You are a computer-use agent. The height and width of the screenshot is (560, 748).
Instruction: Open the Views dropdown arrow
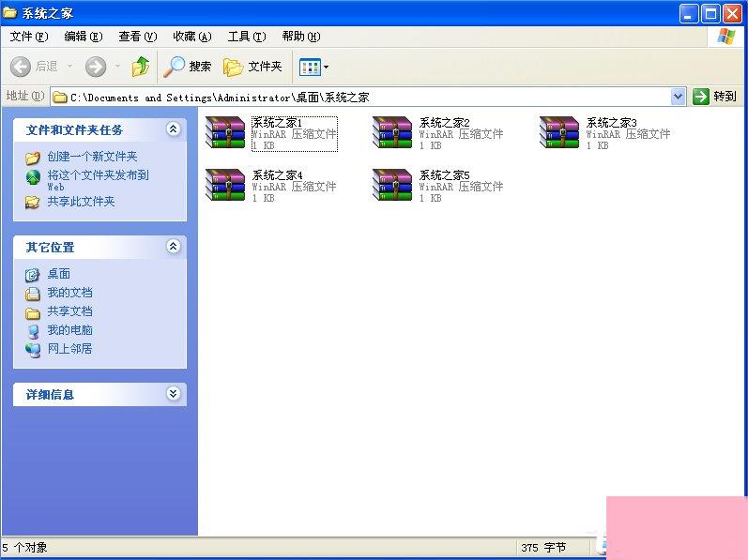[x=327, y=68]
